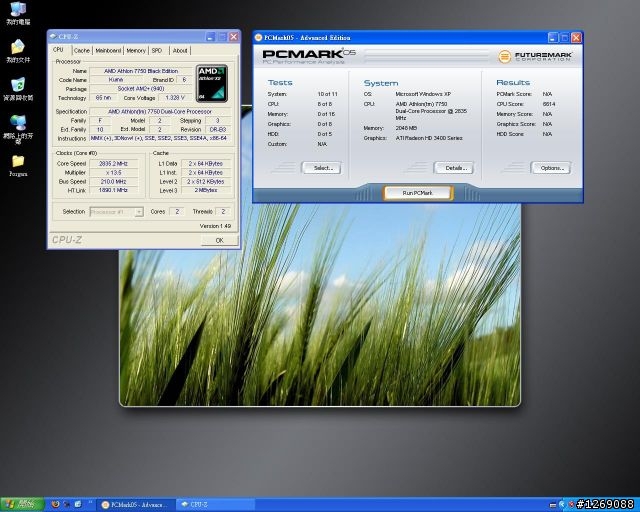Click the second quick launch icon
Image resolution: width=640 pixels, height=512 pixels.
[x=67, y=505]
